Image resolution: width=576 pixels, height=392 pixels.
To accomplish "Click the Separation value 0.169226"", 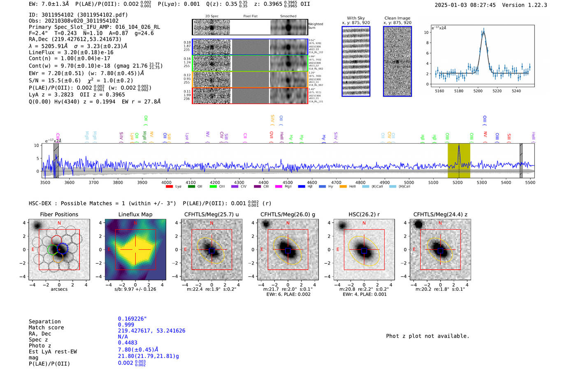I will point(132,319).
